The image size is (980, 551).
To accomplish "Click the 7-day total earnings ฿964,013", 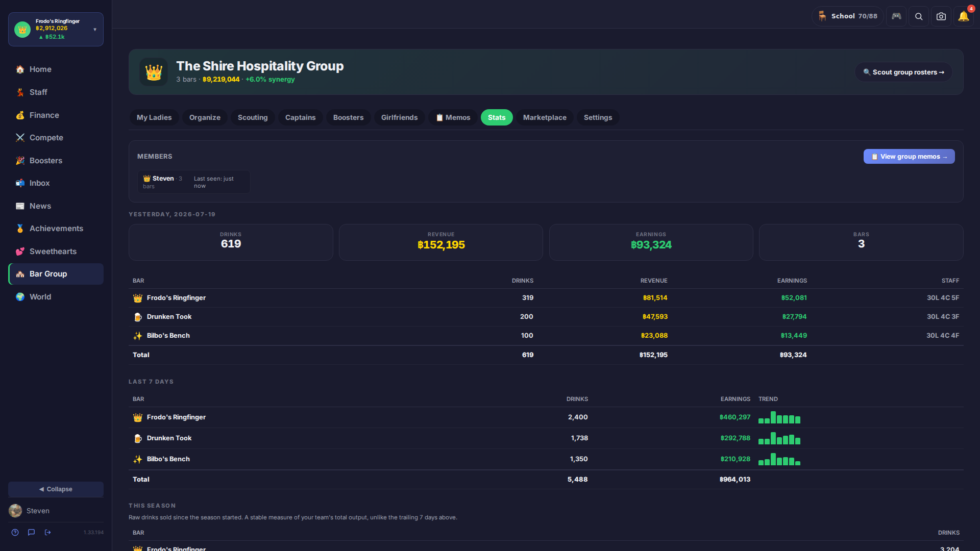I will point(734,480).
